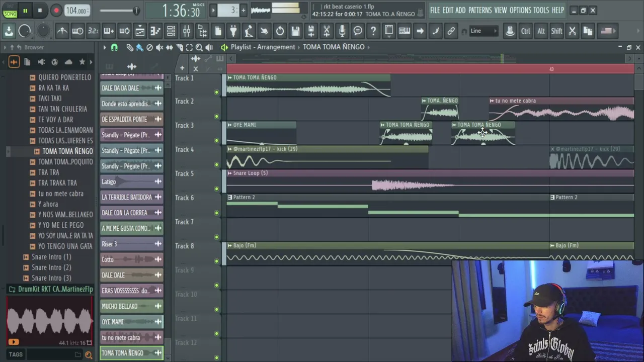Stop playback with the stop button

pos(40,11)
